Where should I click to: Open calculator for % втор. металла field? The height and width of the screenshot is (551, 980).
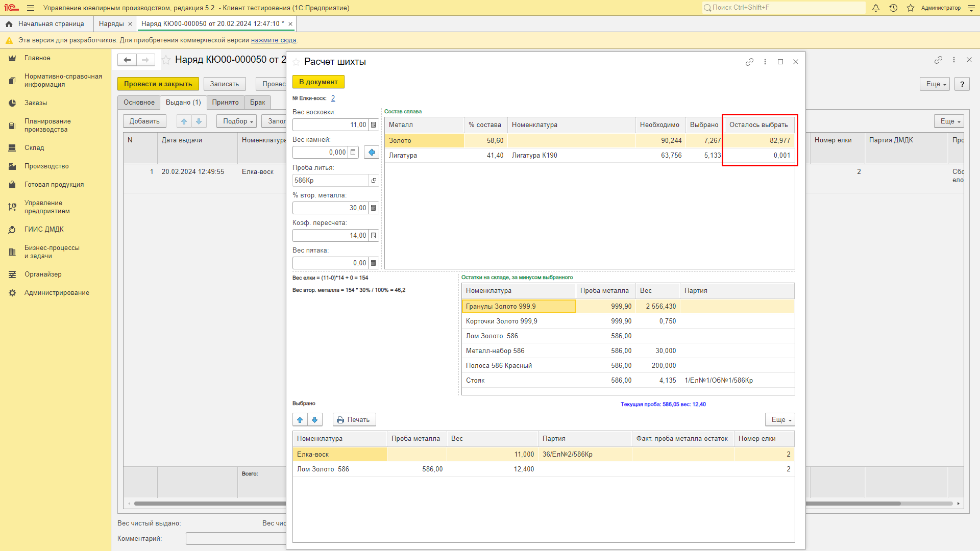tap(374, 208)
